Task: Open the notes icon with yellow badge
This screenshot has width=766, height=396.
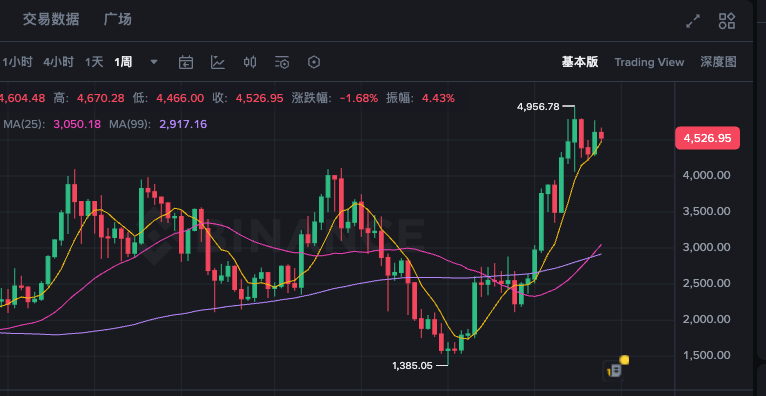Action: coord(616,369)
